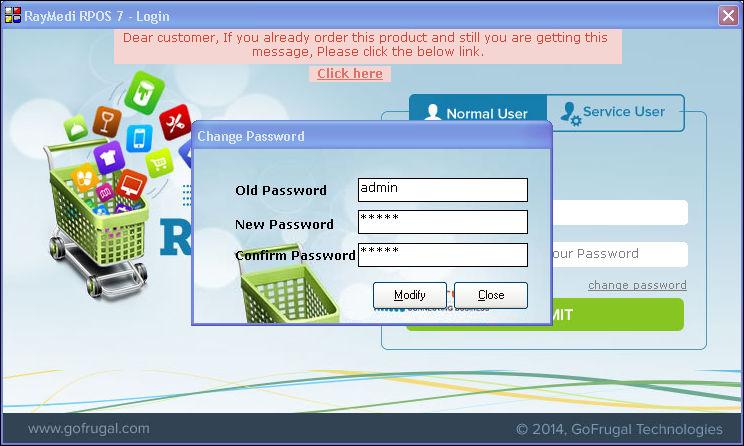This screenshot has width=744, height=446.
Task: Click the Service User gear-person icon
Action: 570,114
